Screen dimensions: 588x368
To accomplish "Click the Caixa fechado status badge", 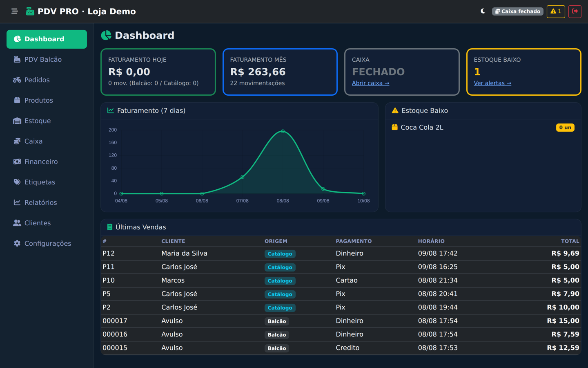I will (517, 11).
